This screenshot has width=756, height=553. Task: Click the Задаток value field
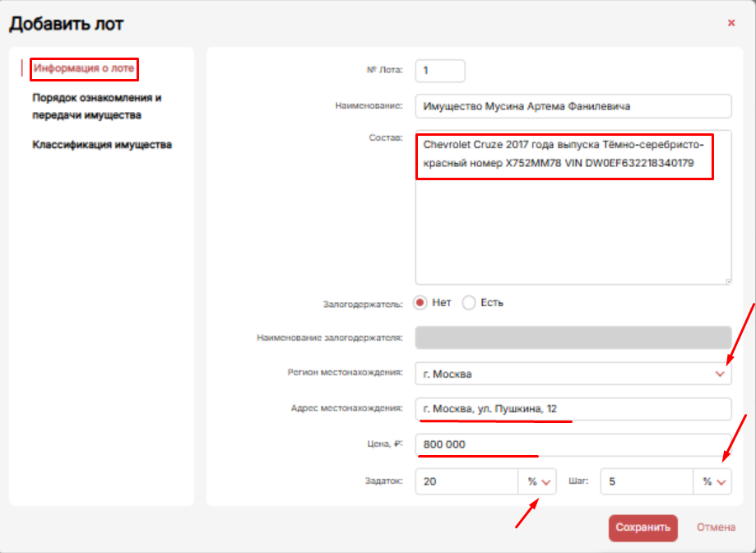[x=466, y=481]
